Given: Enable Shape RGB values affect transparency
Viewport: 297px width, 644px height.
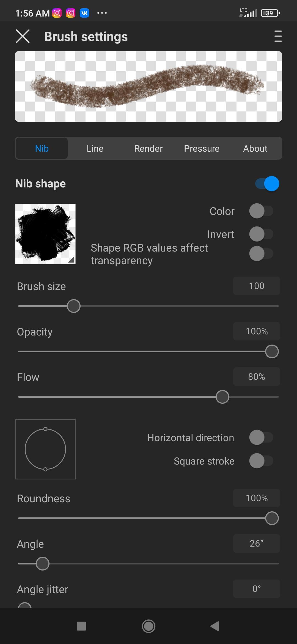Looking at the screenshot, I should [261, 254].
